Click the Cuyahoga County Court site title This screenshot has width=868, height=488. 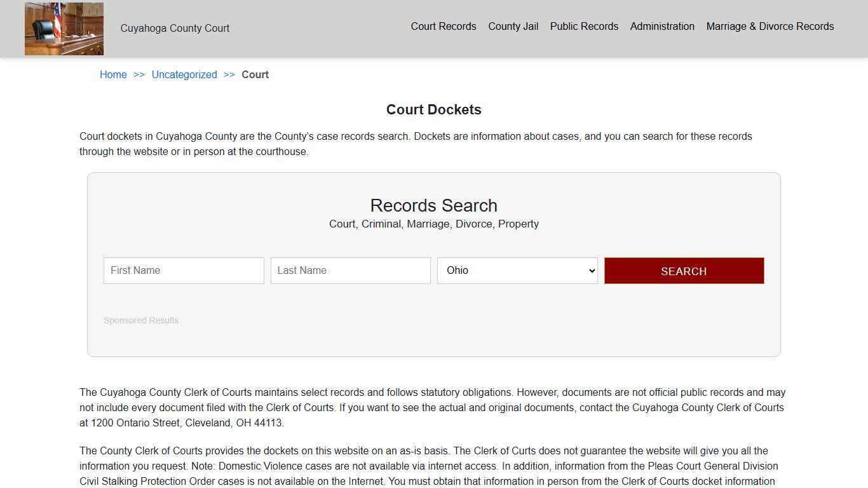point(175,28)
